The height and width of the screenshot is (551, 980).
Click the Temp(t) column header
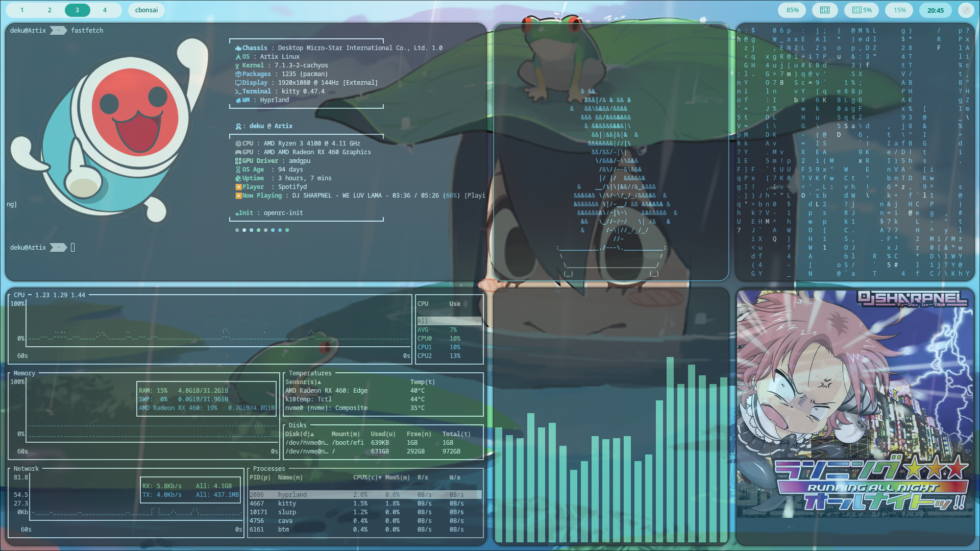tap(423, 382)
